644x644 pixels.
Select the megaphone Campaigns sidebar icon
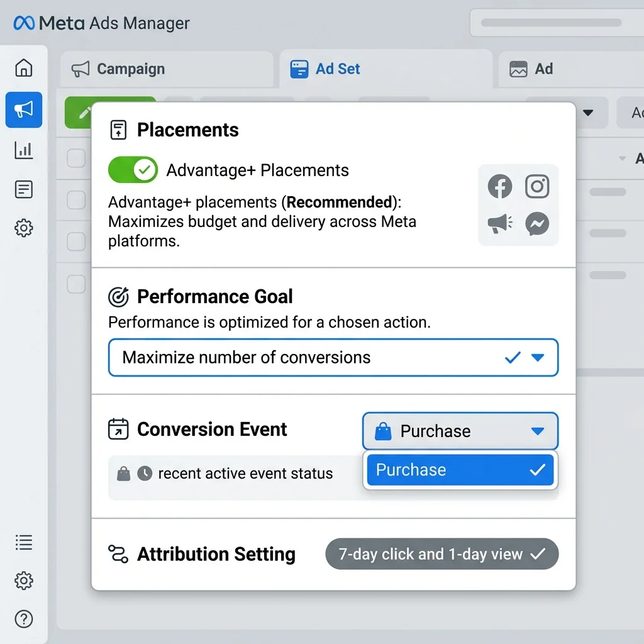point(24,109)
